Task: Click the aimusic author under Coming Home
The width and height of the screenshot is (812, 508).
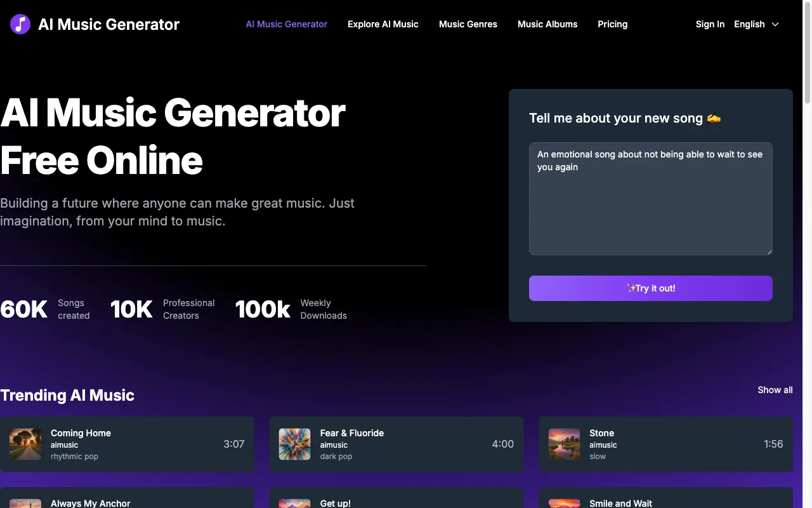Action: click(x=65, y=445)
